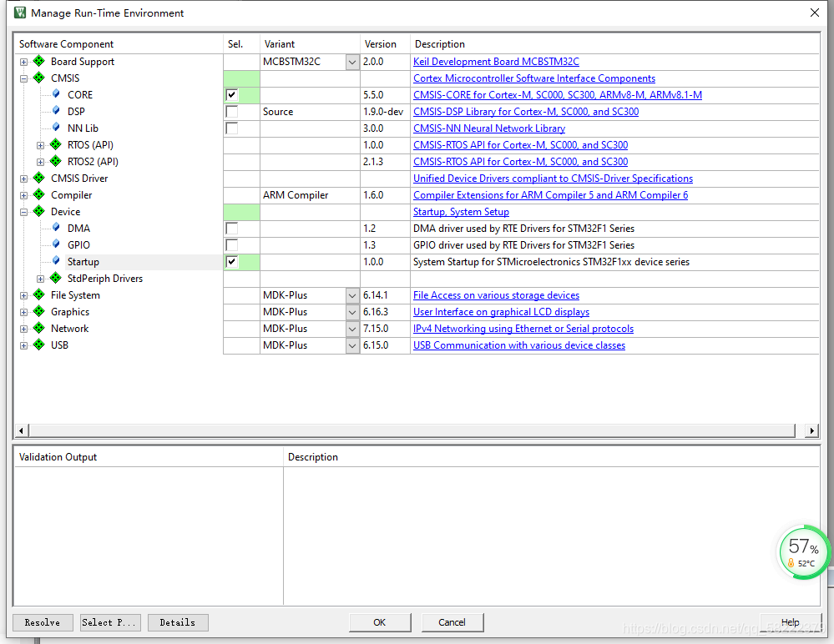This screenshot has width=834, height=644.
Task: Open the Startup, System Setup link
Action: (x=461, y=212)
